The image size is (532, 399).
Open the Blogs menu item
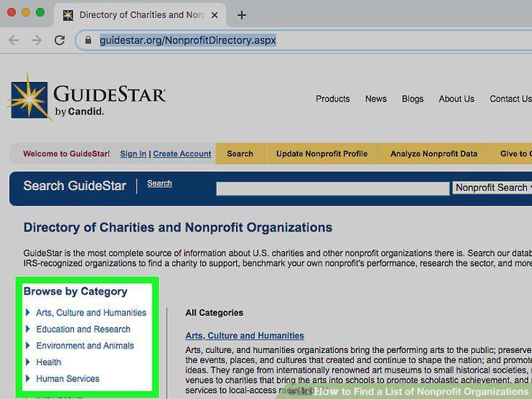point(413,99)
